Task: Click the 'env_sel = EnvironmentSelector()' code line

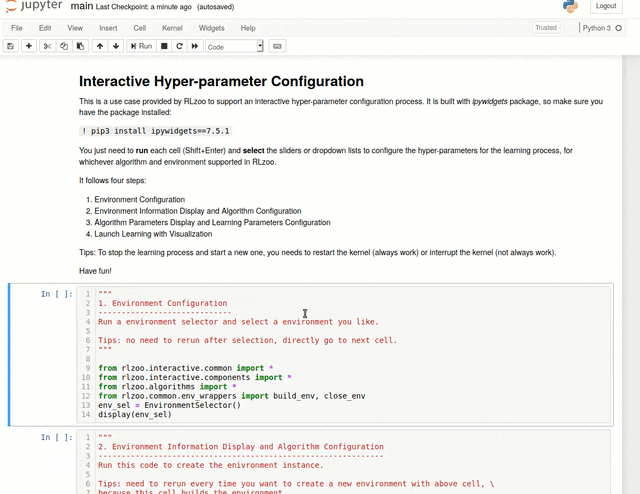Action: (169, 405)
